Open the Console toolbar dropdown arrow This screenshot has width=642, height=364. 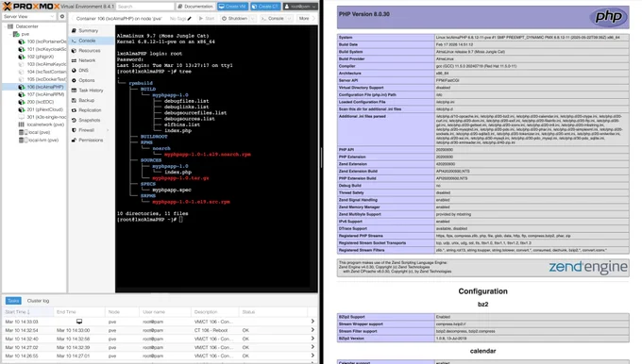point(289,19)
